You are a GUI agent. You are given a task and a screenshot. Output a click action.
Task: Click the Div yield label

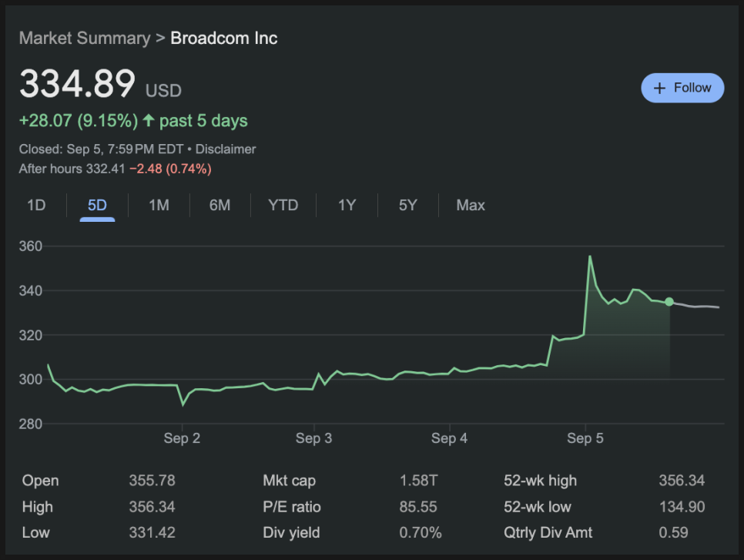(x=291, y=532)
